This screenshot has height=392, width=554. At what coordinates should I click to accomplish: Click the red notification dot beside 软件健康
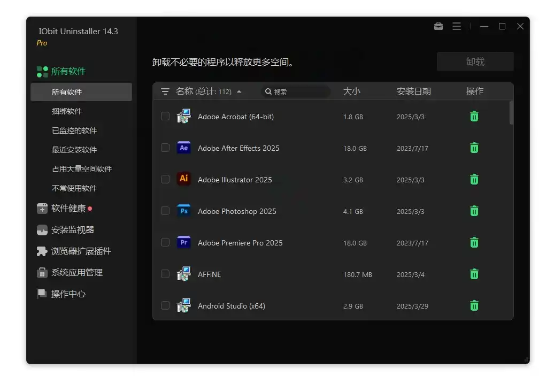point(90,209)
